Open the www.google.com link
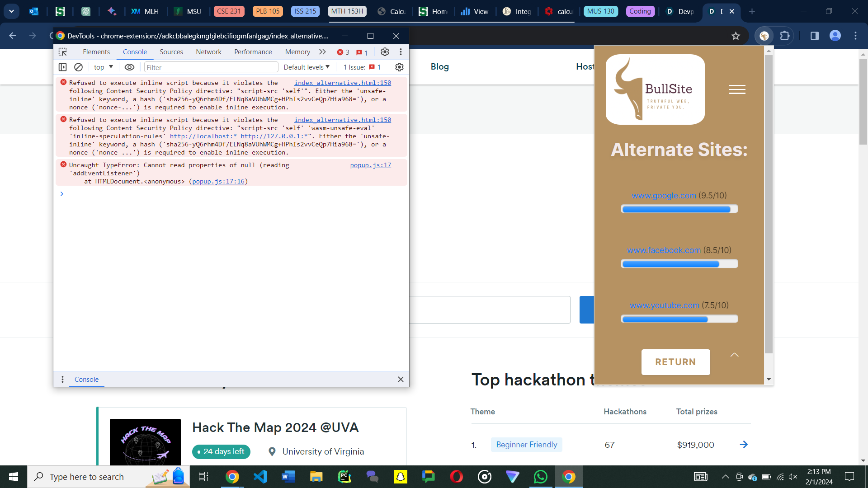The image size is (868, 488). (x=664, y=195)
